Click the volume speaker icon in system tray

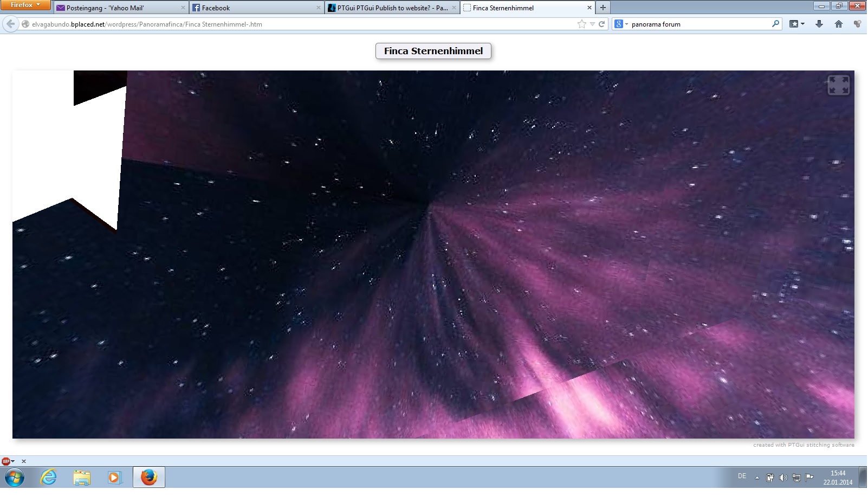783,478
